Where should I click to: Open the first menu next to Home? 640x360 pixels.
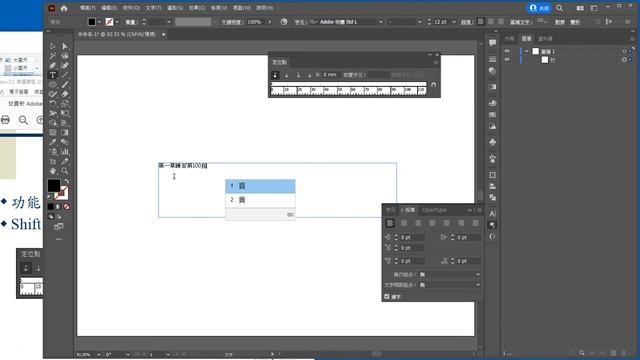click(x=87, y=8)
